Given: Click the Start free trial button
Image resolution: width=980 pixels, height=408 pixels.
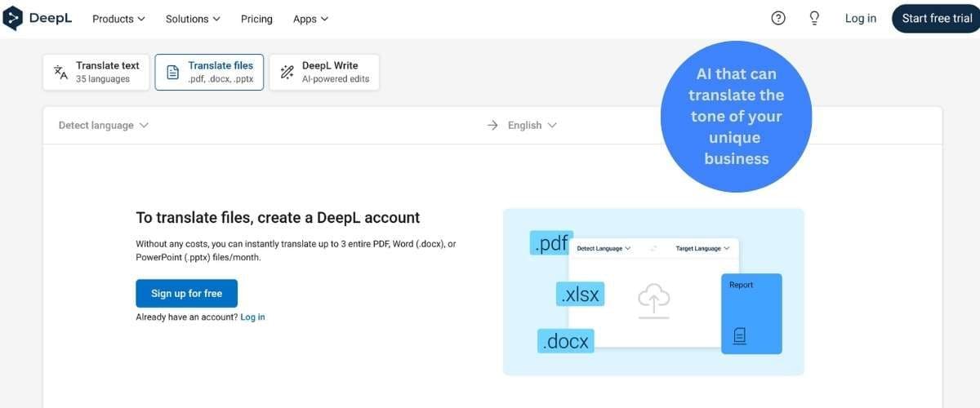Looking at the screenshot, I should tap(937, 18).
